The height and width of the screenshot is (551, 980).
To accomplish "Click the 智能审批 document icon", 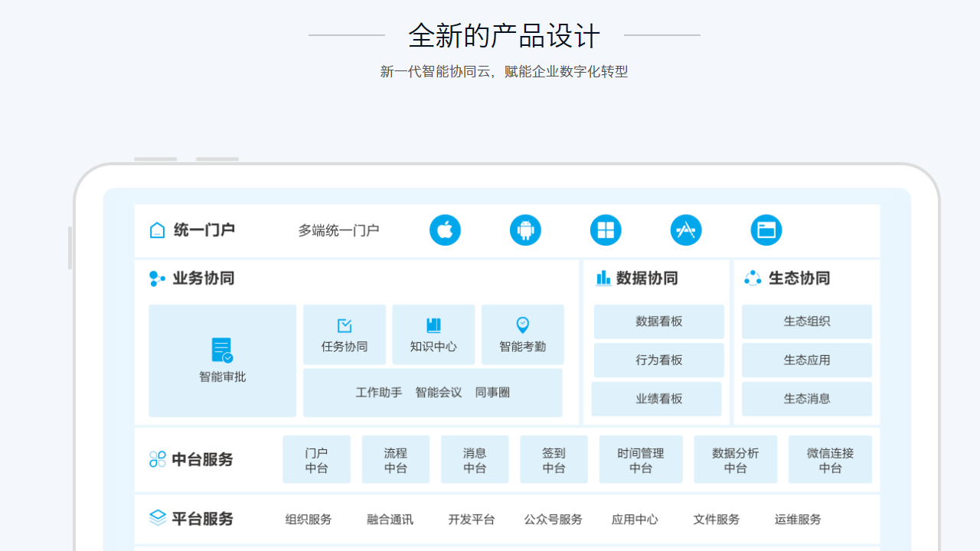I will pos(222,350).
